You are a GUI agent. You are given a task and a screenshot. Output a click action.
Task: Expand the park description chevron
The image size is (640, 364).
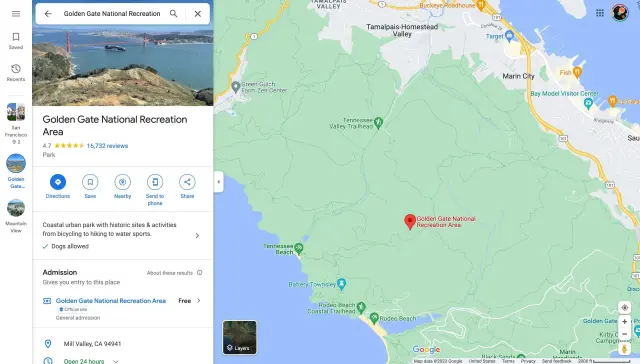click(197, 235)
